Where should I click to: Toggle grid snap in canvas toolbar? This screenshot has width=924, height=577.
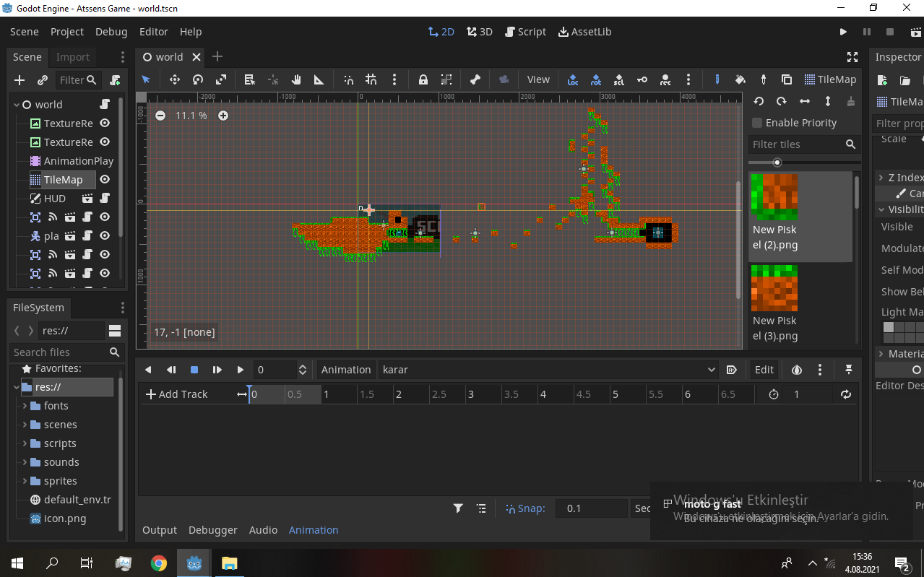click(x=371, y=79)
